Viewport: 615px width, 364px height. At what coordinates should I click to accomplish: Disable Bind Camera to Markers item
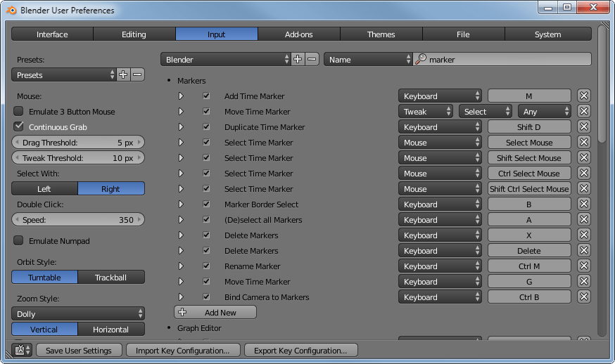(206, 297)
